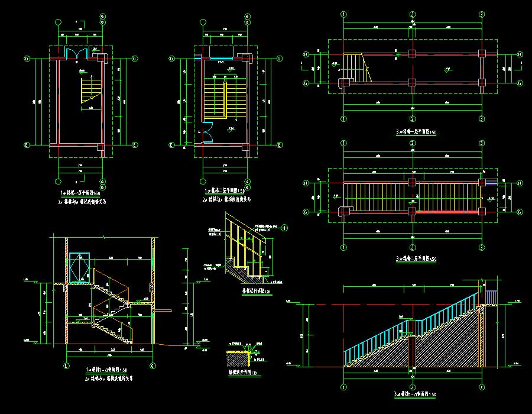The image size is (532, 414).
Task: Click bottom axis bubble 2 of 3# stair section
Action: 413,387
